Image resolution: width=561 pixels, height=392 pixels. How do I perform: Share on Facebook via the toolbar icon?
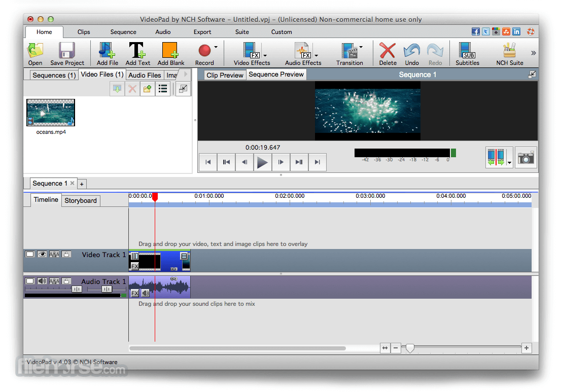click(475, 31)
